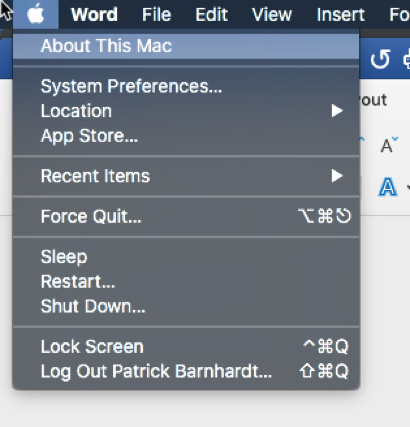Screen dimensions: 410x427
Task: Open System Preferences...
Action: point(186,86)
